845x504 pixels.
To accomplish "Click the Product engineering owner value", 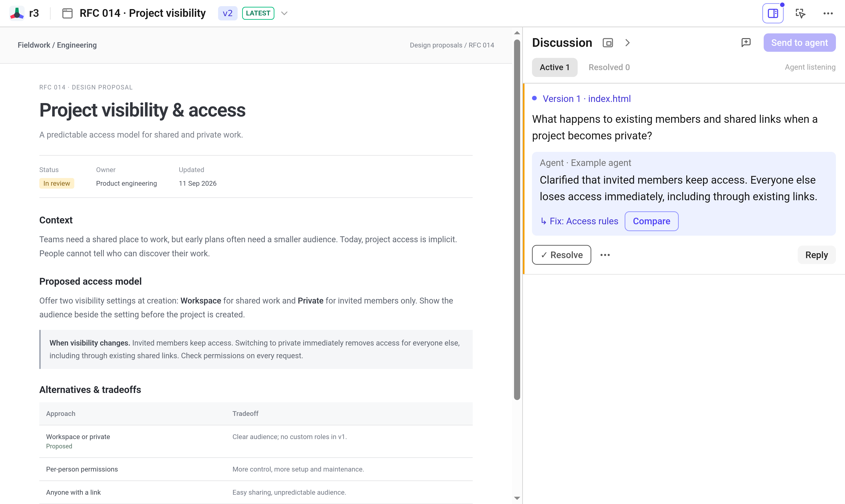I will point(126,183).
